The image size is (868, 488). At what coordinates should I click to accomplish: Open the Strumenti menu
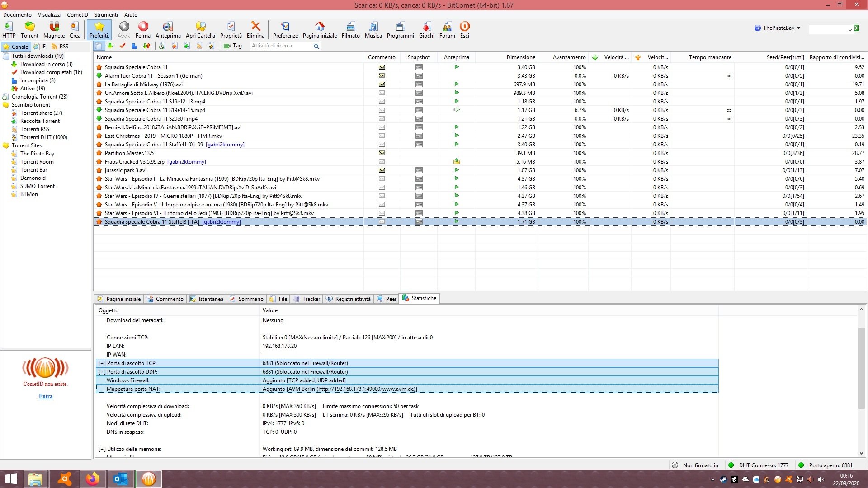pos(106,14)
